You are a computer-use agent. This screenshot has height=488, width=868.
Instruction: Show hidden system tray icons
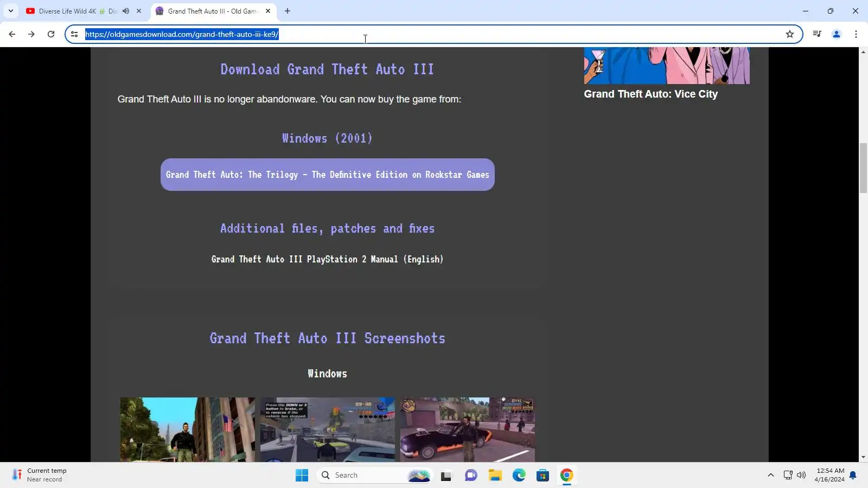[770, 476]
